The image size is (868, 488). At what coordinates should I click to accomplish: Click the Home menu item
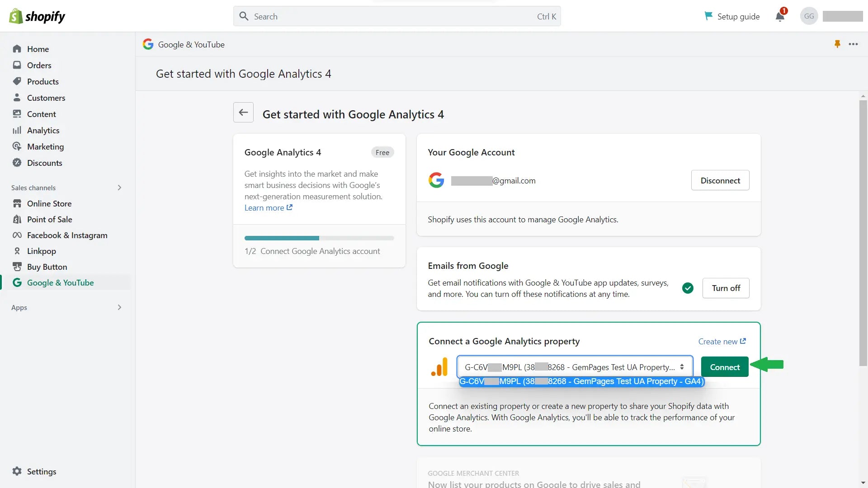pos(38,48)
